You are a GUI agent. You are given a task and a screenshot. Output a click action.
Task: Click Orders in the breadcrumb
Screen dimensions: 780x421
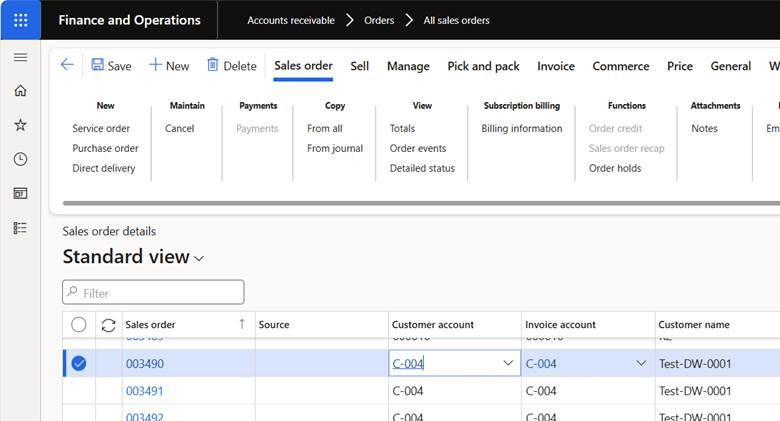[x=379, y=20]
